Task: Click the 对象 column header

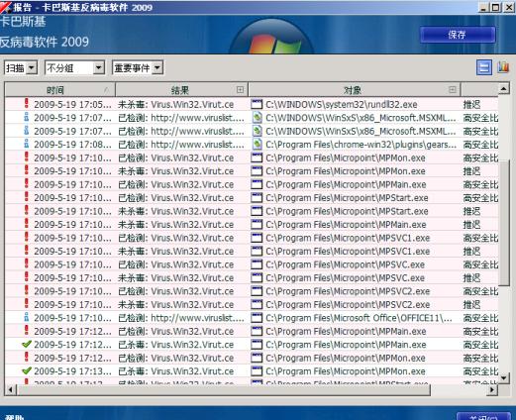Action: pyautogui.click(x=355, y=90)
